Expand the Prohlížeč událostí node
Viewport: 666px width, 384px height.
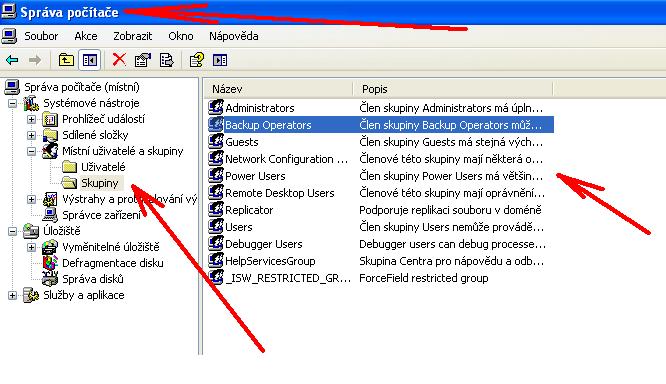31,119
